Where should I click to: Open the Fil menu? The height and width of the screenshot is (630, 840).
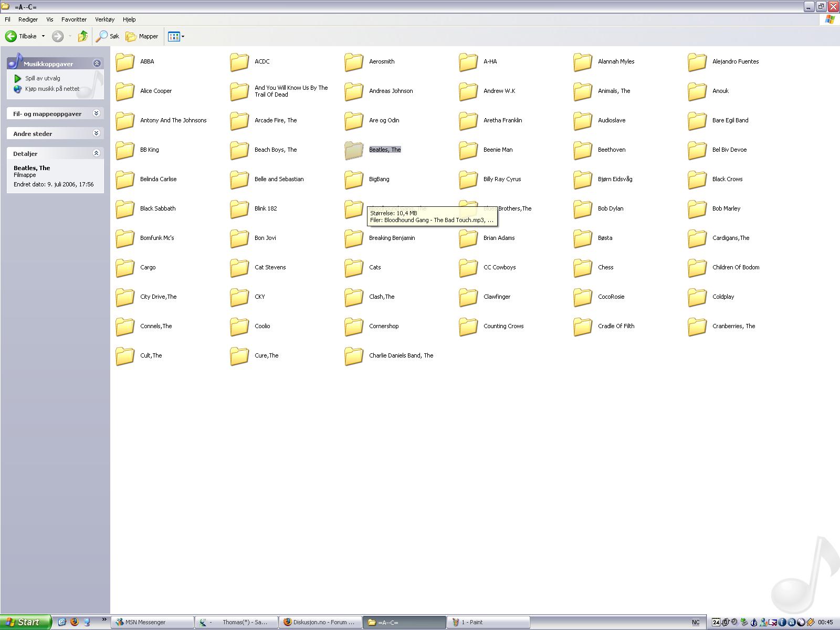click(x=7, y=19)
